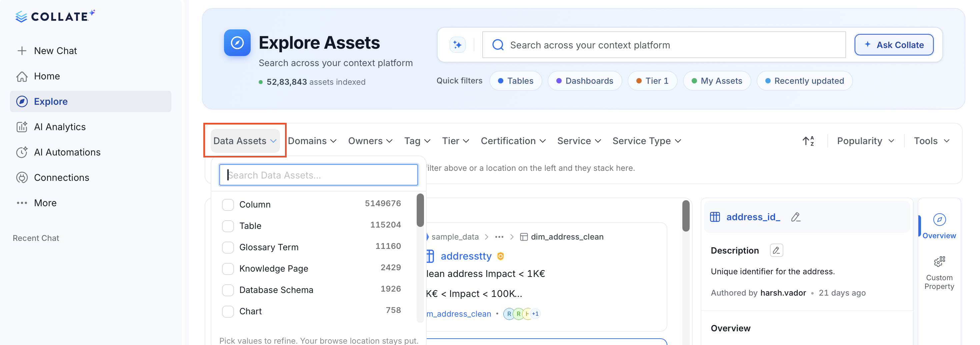Click the breadcrumb ellipsis after sample_data

click(x=499, y=237)
